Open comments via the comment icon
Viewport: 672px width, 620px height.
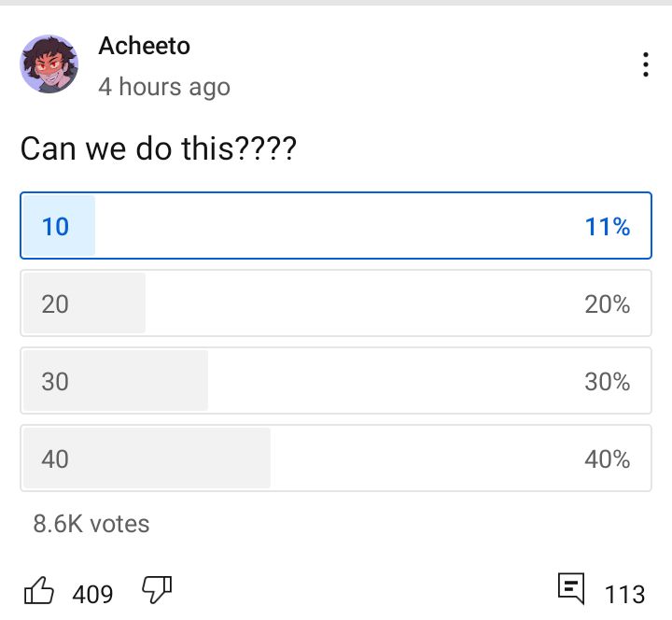coord(571,588)
